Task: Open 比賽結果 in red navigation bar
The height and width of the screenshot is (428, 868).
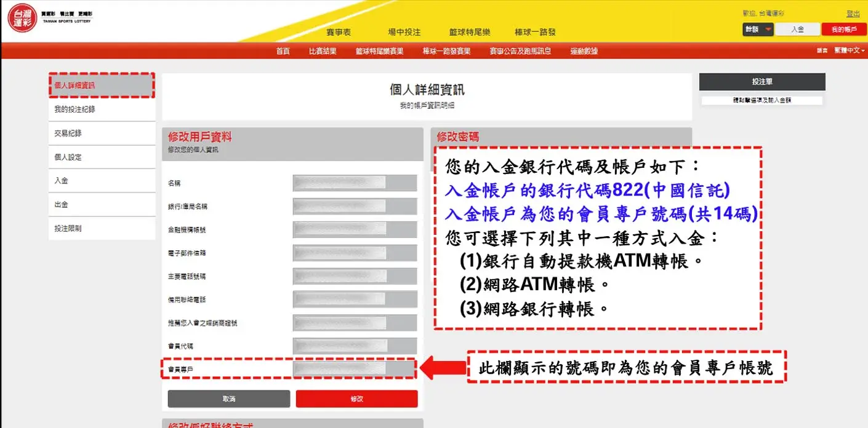Action: point(323,51)
